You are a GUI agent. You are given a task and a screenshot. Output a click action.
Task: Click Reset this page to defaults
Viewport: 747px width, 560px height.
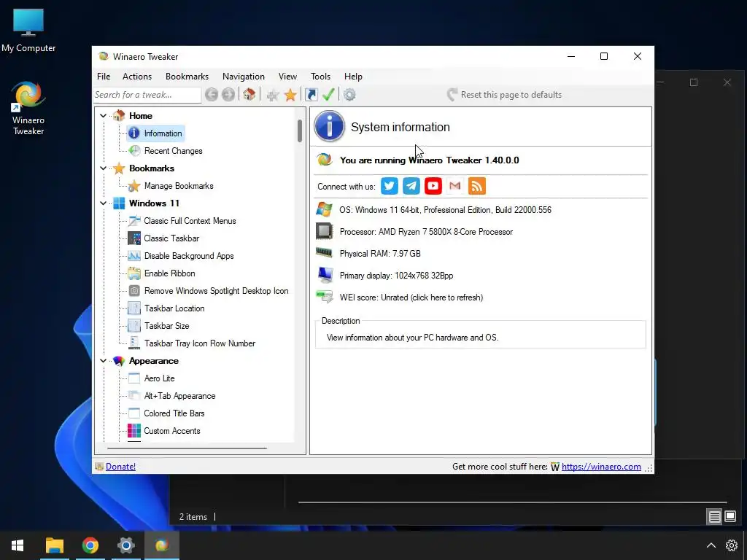tap(505, 95)
